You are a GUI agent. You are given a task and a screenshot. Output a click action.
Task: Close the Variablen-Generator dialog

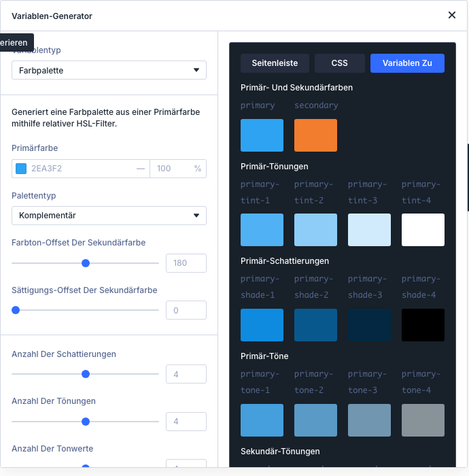click(452, 15)
